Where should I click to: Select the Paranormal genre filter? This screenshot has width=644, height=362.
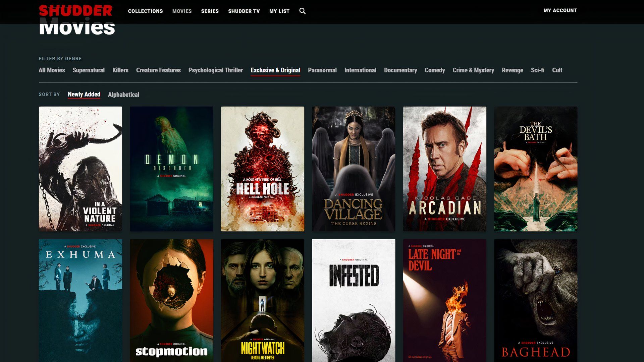[x=322, y=70]
